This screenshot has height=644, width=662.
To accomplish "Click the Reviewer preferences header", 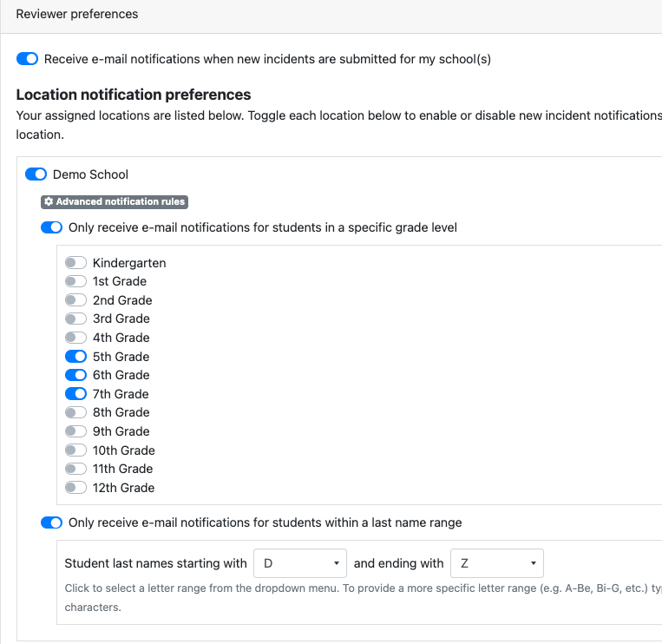I will tap(77, 15).
